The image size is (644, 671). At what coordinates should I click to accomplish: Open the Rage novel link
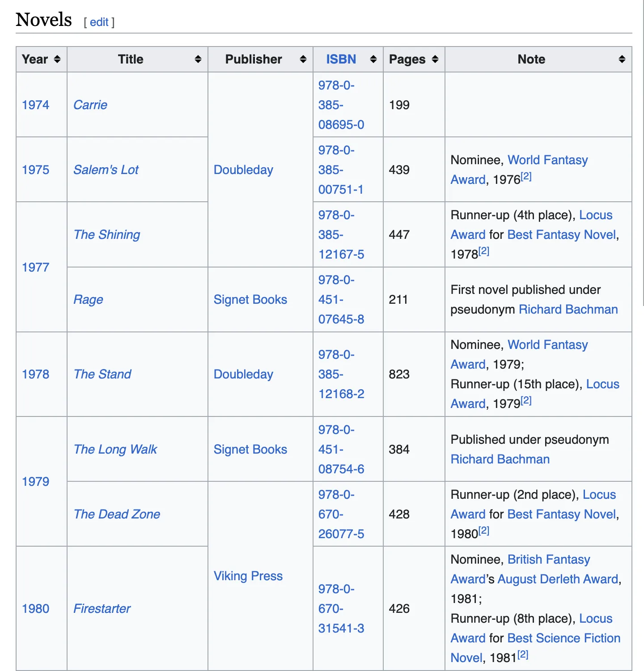pyautogui.click(x=88, y=299)
